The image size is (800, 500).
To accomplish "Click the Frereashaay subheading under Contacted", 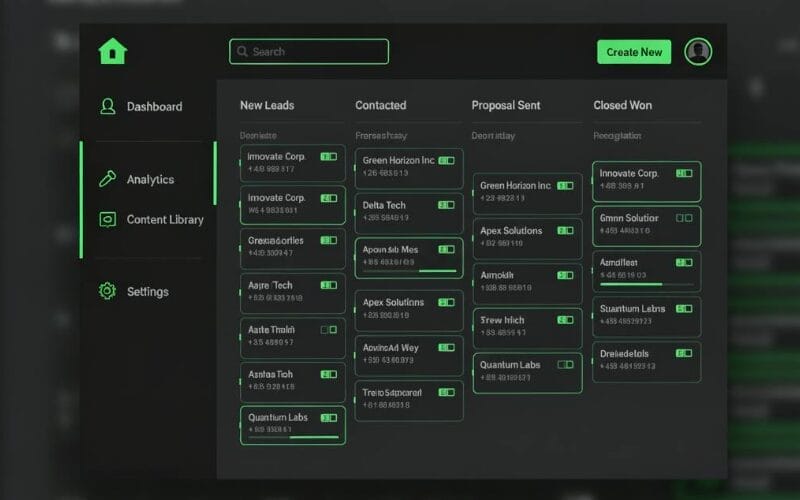I will tap(381, 136).
